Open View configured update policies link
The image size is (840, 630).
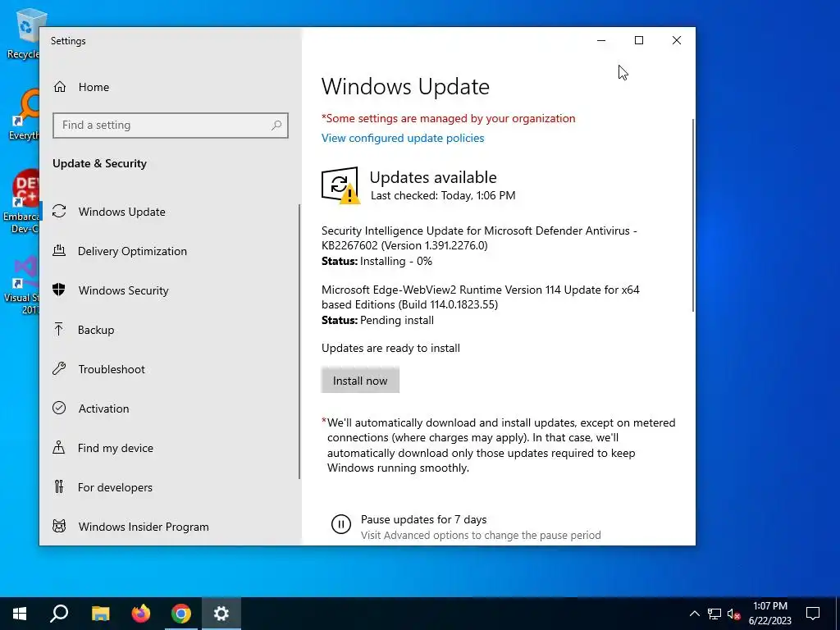click(403, 138)
